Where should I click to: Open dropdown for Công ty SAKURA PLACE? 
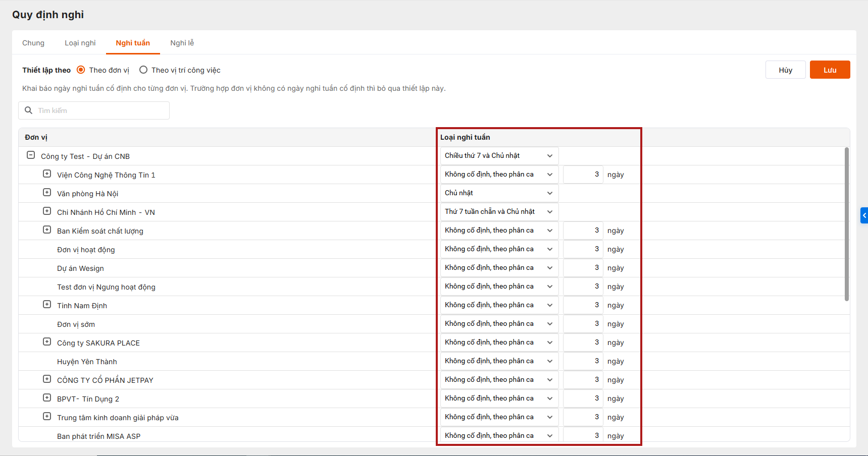coord(499,343)
